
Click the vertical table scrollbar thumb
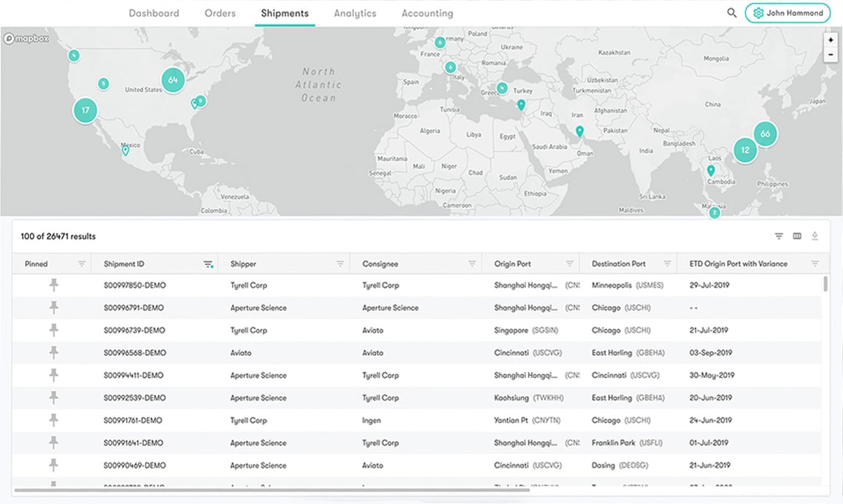click(x=825, y=284)
